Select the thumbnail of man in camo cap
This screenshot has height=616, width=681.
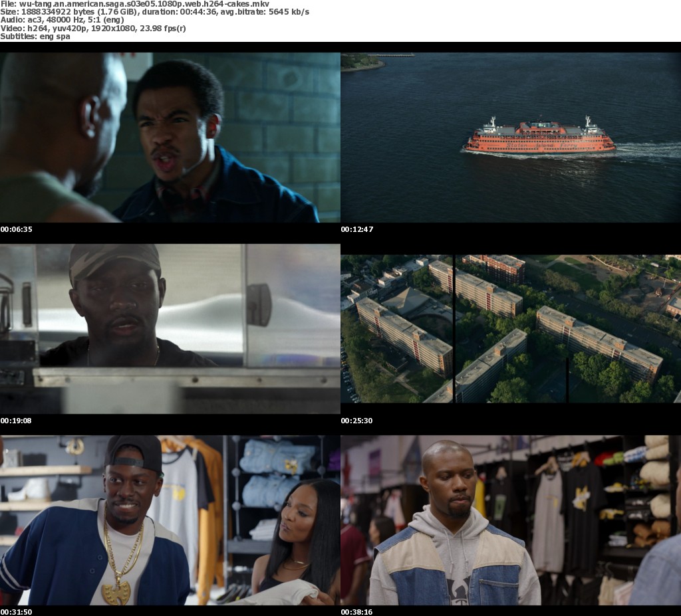pos(170,328)
